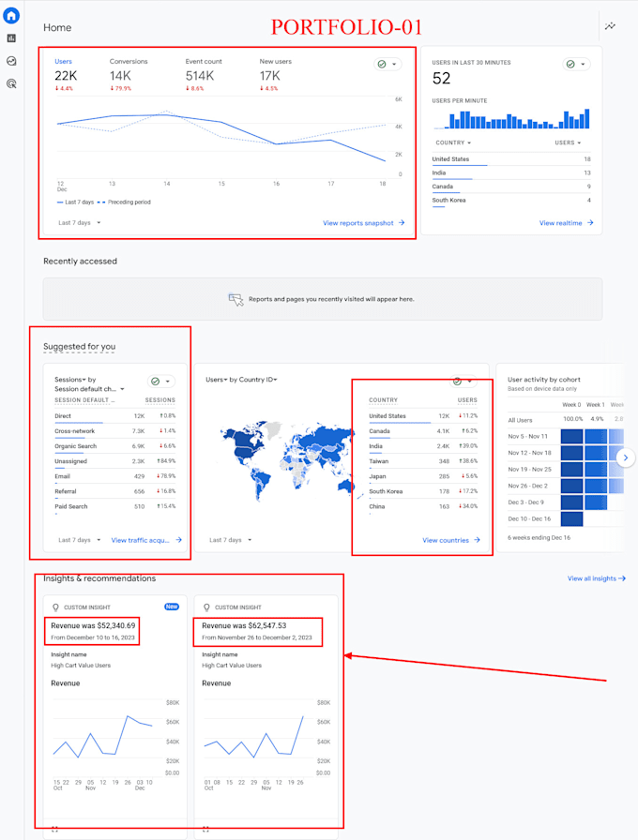Click the South Korea row in realtime card
Viewport: 638px width, 840px height.
[x=511, y=201]
